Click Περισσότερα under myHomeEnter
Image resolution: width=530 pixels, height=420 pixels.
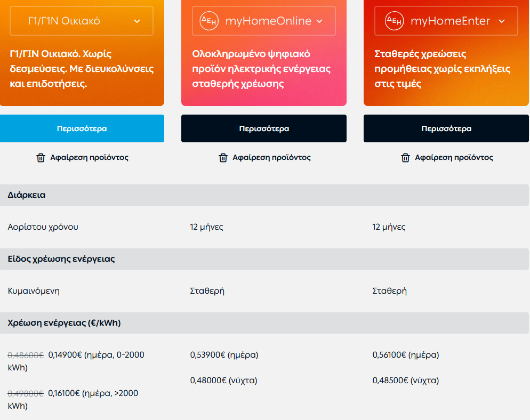[446, 128]
